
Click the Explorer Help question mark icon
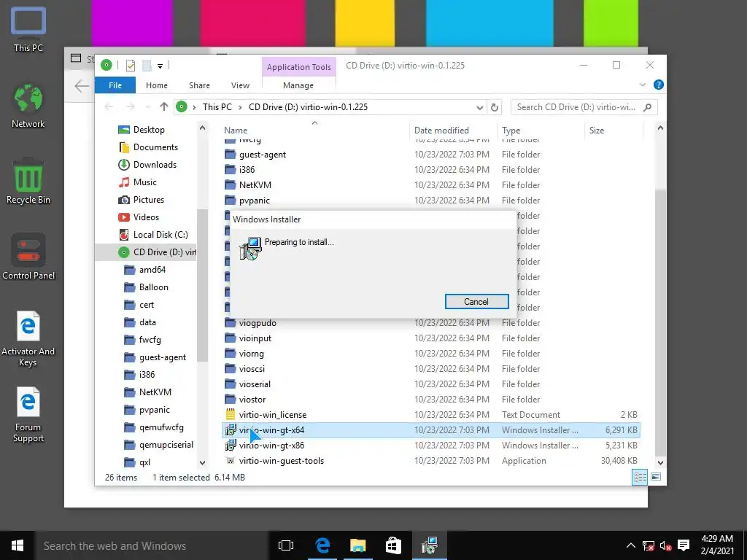click(x=659, y=85)
